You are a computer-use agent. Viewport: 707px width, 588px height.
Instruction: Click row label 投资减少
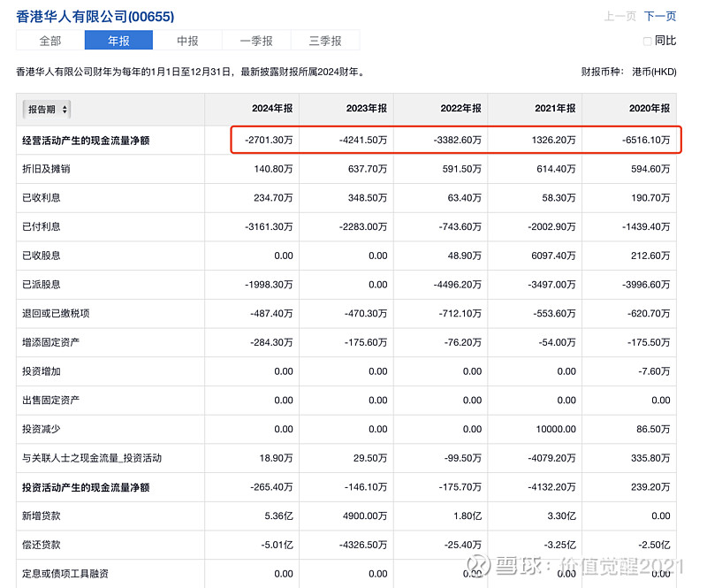[x=41, y=429]
